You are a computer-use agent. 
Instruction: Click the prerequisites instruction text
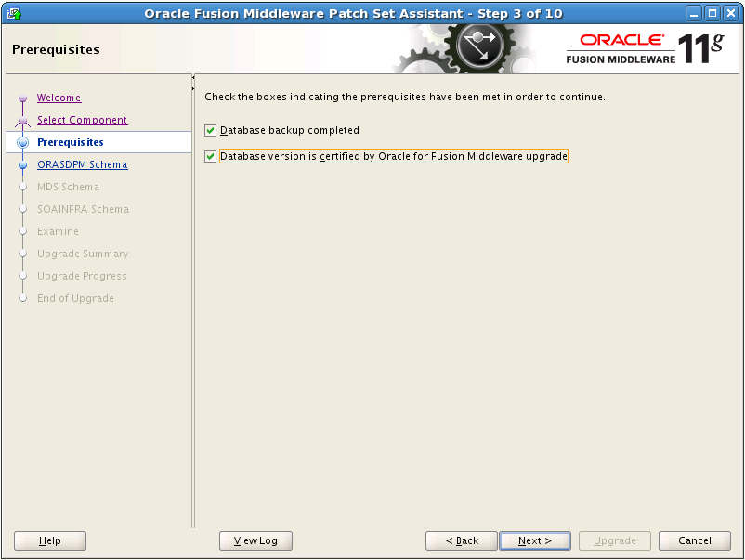(405, 97)
